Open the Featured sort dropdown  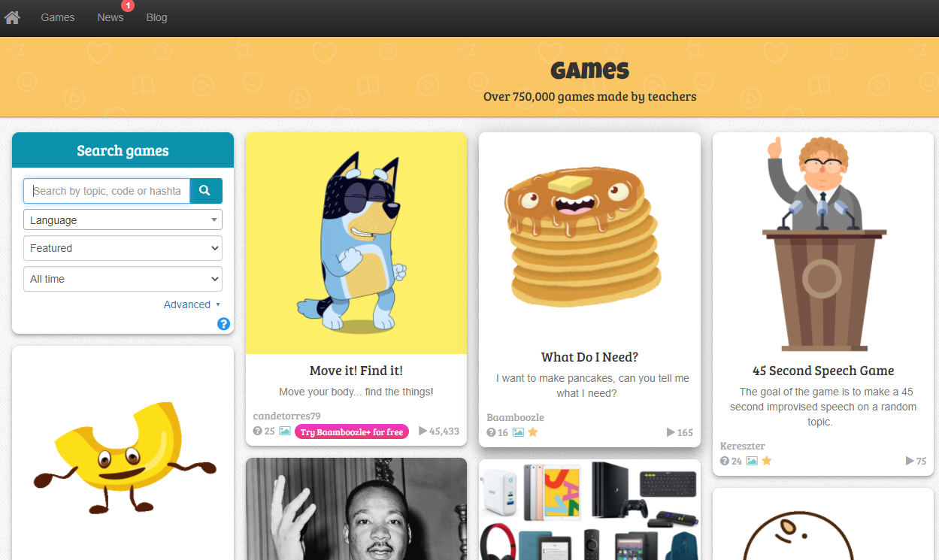pyautogui.click(x=123, y=248)
